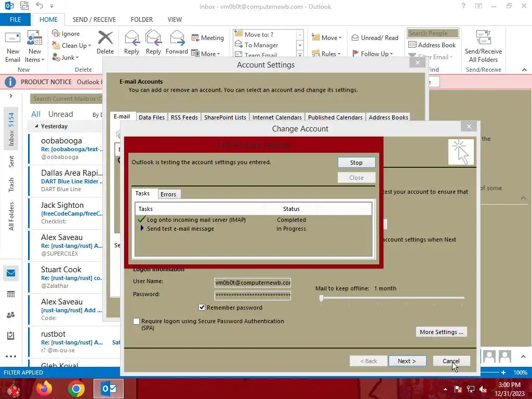Open the RSS Feeds tab
This screenshot has width=532, height=399.
coord(184,117)
